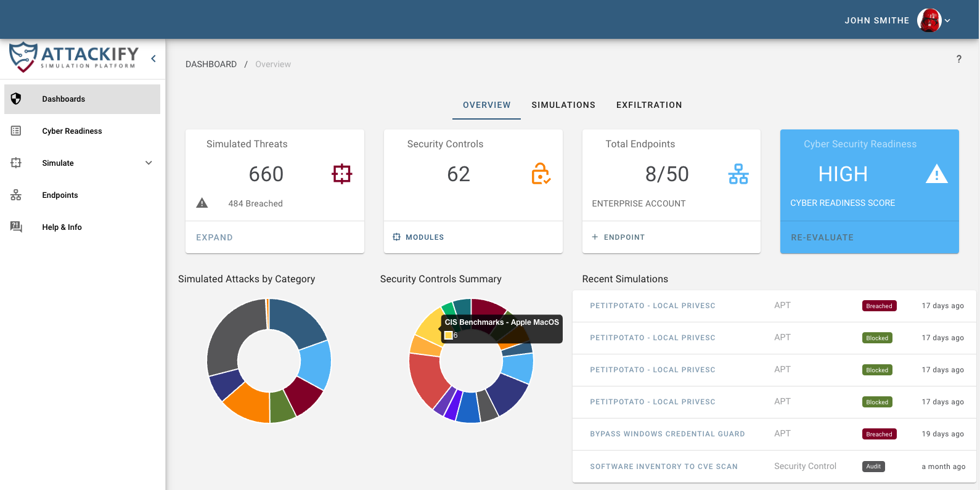Click the Breached badge on Bypass Windows row
Viewport: 980px width, 490px height.
point(879,434)
